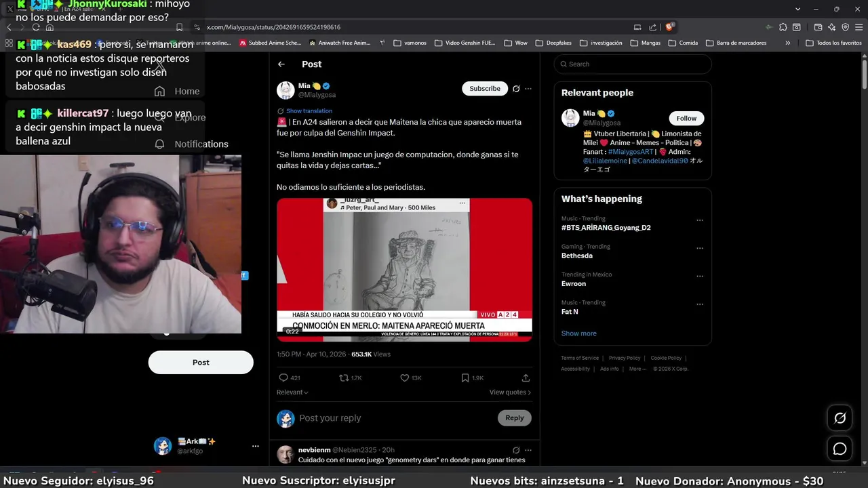
Task: Go back using the Post arrow
Action: click(281, 64)
